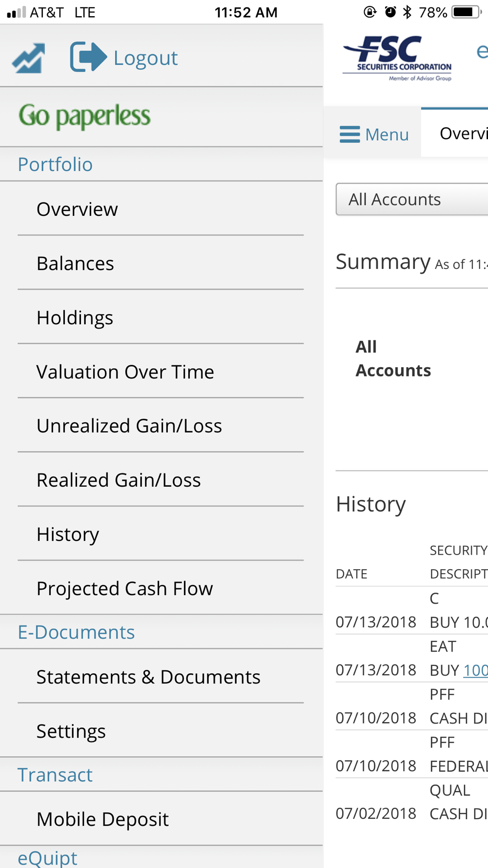Click the Logout arrow icon

[x=88, y=57]
